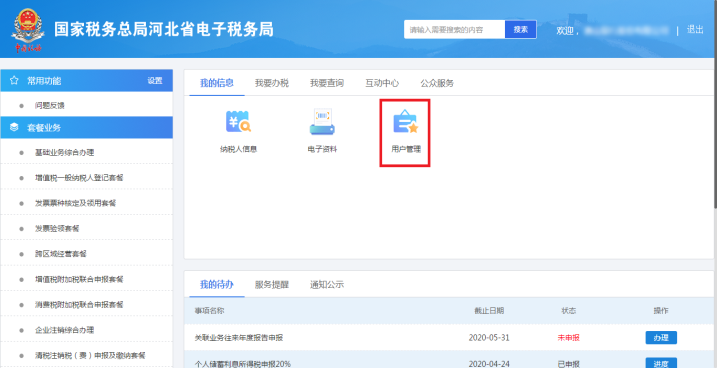The height and width of the screenshot is (368, 717).
Task: Open 清税注销税（费）申报及缴纳套餐
Action: [90, 355]
